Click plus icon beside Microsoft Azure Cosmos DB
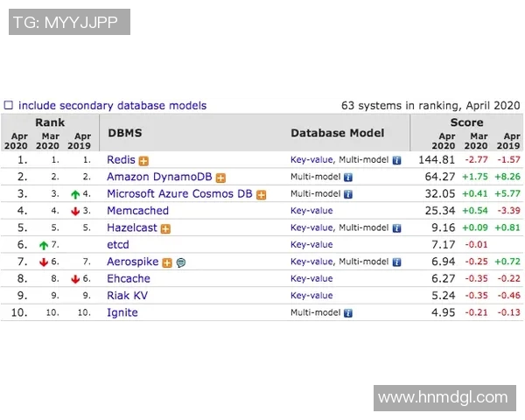 coord(261,195)
